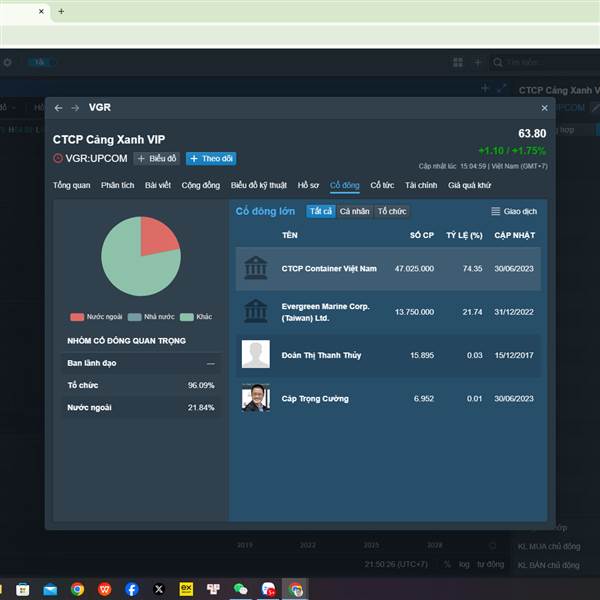Click the back arrow in VGR dialog
This screenshot has width=600, height=600.
58,108
